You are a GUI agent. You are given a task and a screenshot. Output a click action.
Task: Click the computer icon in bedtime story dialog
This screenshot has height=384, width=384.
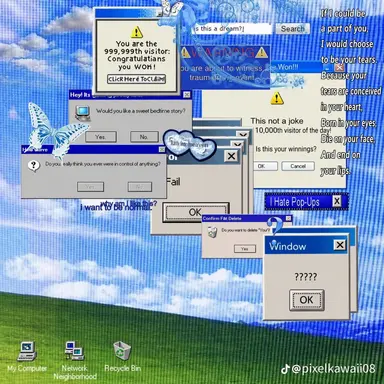tap(82, 113)
